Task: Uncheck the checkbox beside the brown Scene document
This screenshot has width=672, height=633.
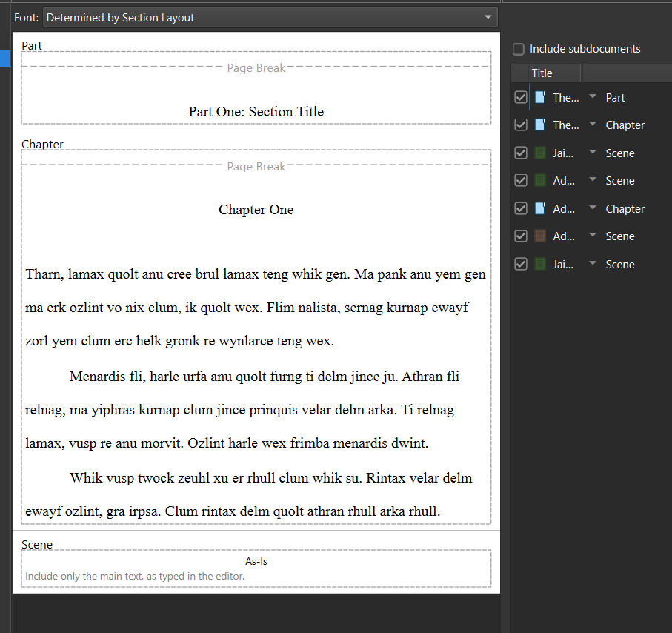Action: [520, 236]
